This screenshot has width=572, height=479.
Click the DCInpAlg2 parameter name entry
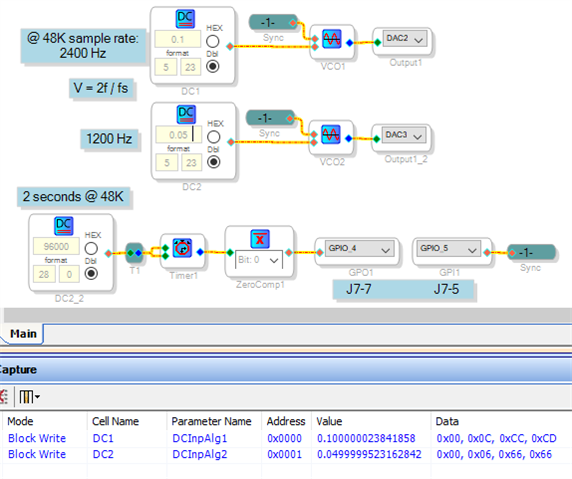pos(200,454)
